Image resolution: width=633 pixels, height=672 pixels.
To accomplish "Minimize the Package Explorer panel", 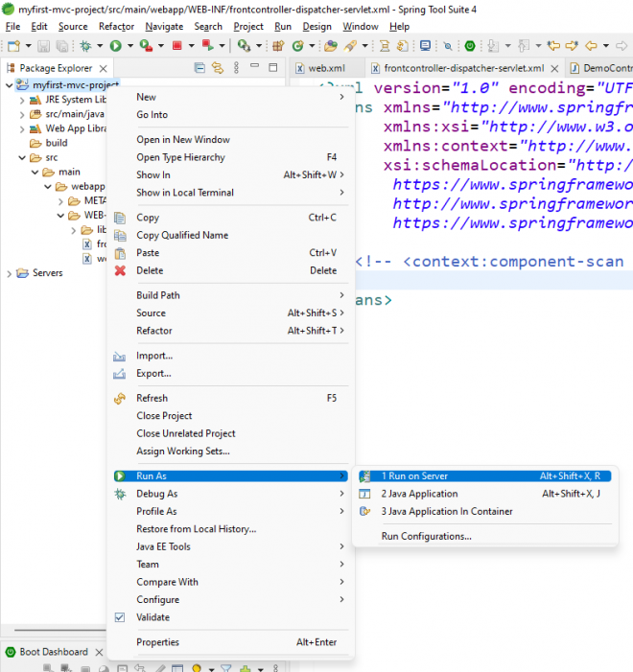I will (255, 66).
